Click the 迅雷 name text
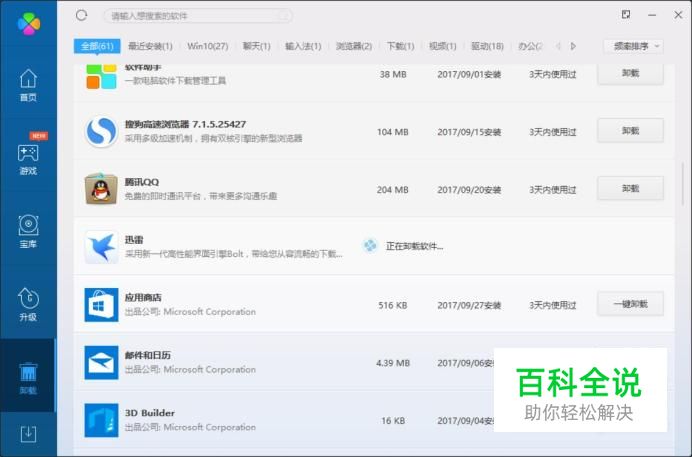The image size is (692, 457). [x=134, y=240]
